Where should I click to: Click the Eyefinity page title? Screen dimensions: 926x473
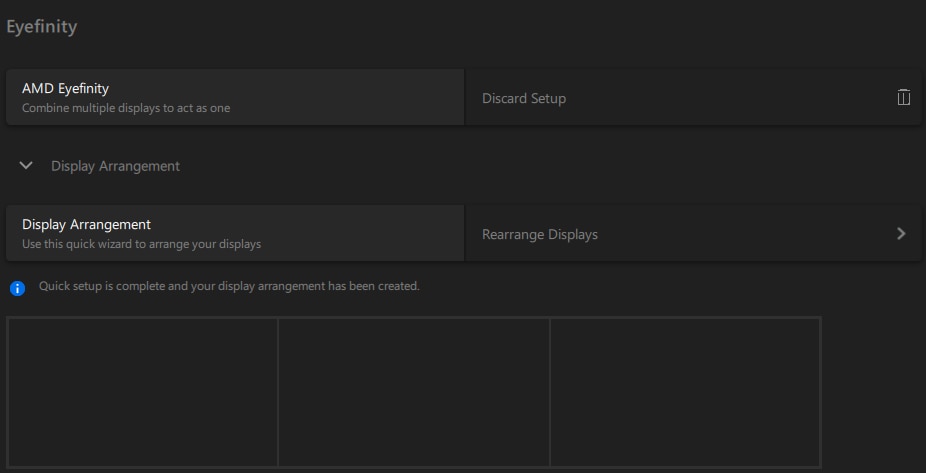point(41,27)
